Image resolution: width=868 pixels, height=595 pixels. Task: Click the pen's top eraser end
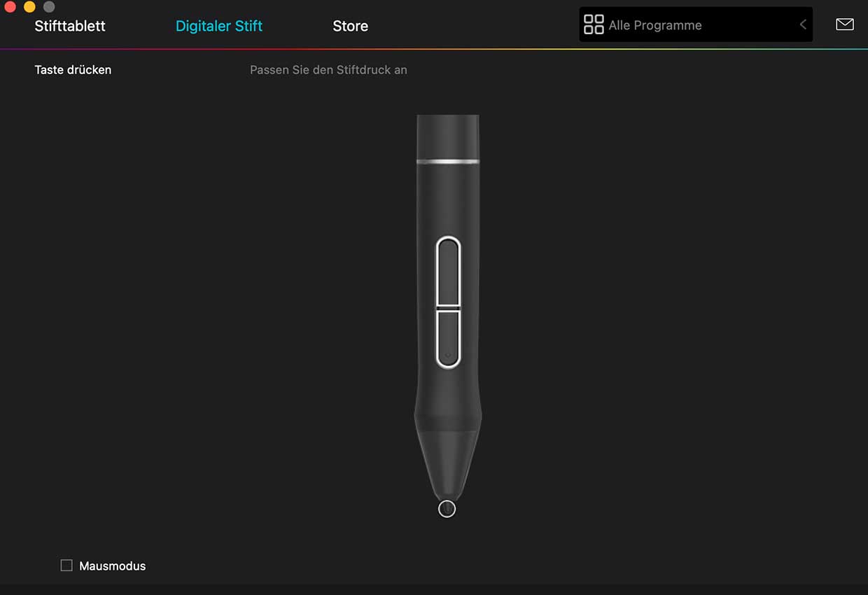click(x=448, y=136)
